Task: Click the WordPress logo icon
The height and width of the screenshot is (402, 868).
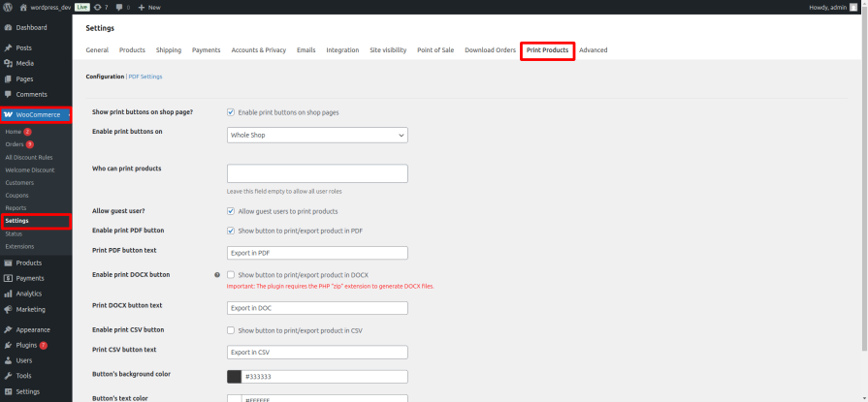Action: tap(8, 7)
